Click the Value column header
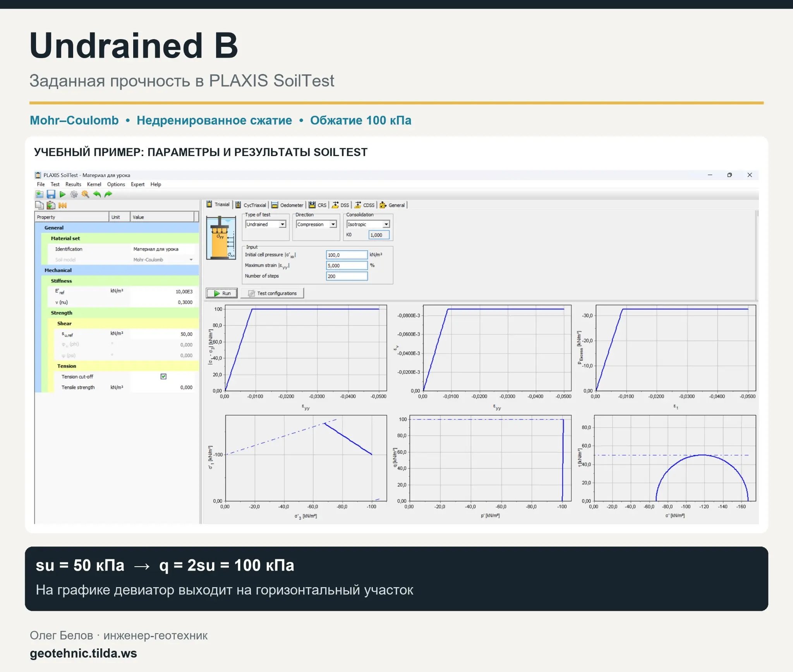This screenshot has height=672, width=793. click(162, 217)
